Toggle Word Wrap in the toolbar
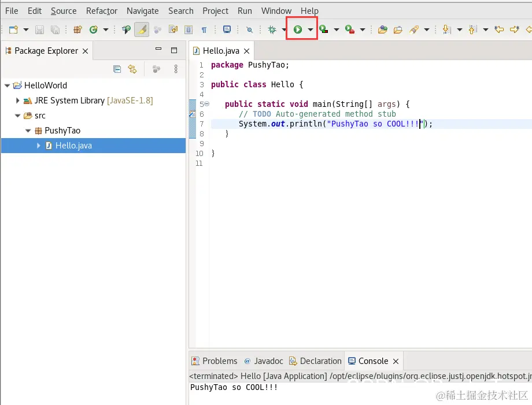The height and width of the screenshot is (405, 532). pyautogui.click(x=173, y=30)
